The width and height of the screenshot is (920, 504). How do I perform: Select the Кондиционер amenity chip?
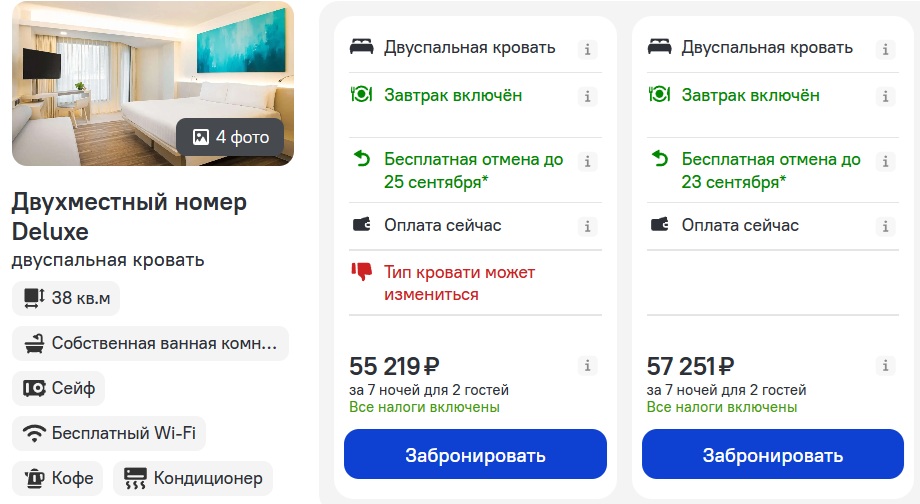(193, 479)
